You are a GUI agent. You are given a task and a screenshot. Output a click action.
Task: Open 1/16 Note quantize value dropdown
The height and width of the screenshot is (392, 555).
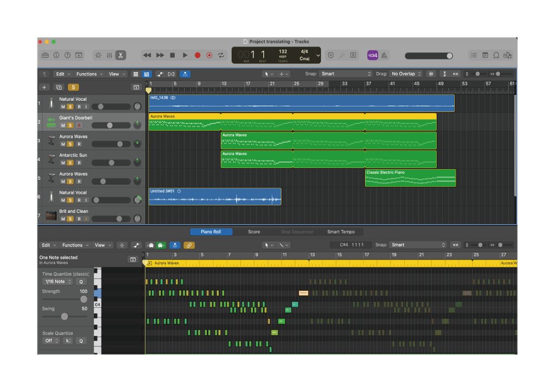coord(58,282)
